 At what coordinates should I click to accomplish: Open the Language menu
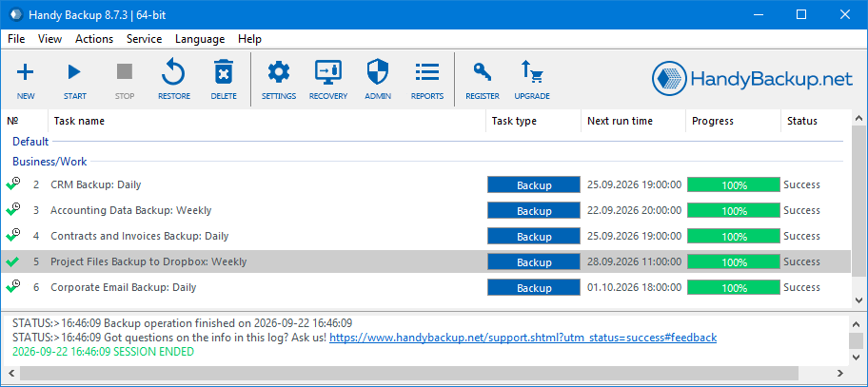point(200,39)
